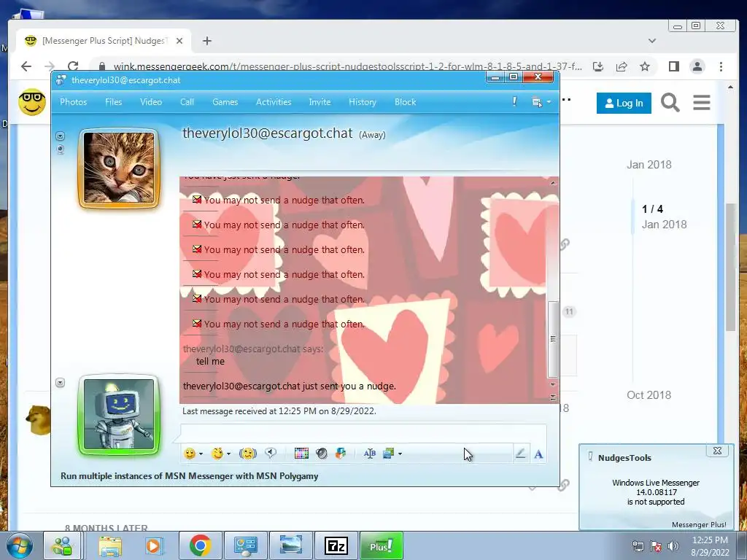Click the magnifier search icon on webpage
The image size is (747, 560).
click(670, 102)
